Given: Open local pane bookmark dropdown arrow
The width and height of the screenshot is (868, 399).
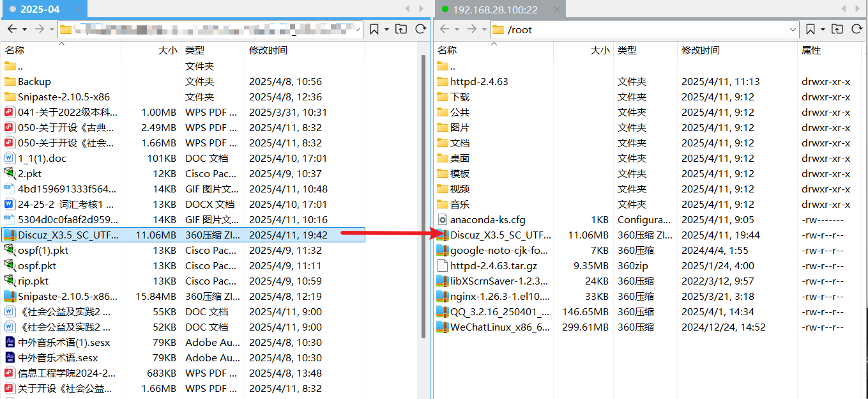Looking at the screenshot, I should coord(386,29).
